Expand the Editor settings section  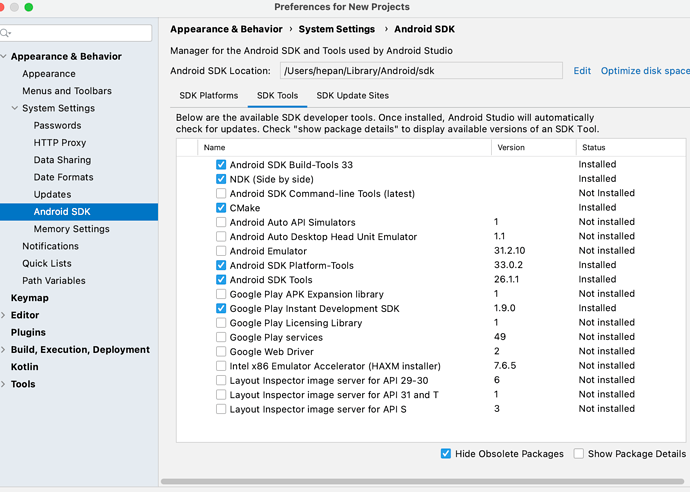tap(4, 316)
